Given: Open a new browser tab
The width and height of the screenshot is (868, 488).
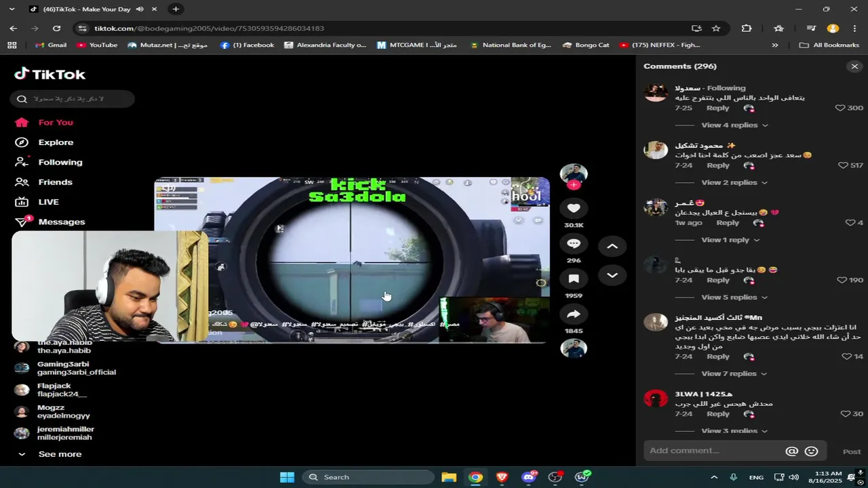Looking at the screenshot, I should [176, 9].
